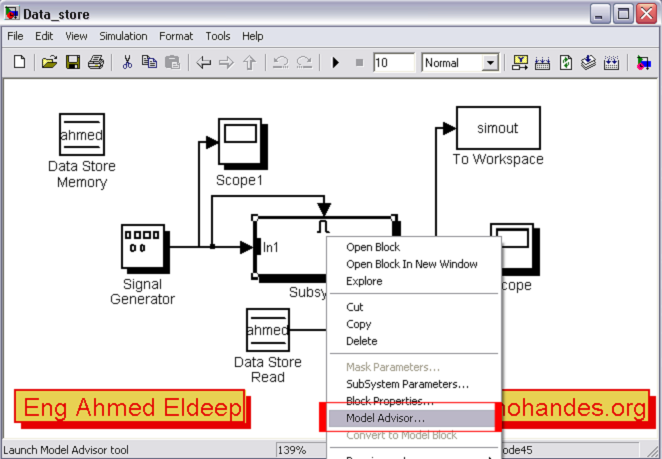This screenshot has height=459, width=662.
Task: Click the navigate Back arrow icon
Action: pos(204,63)
